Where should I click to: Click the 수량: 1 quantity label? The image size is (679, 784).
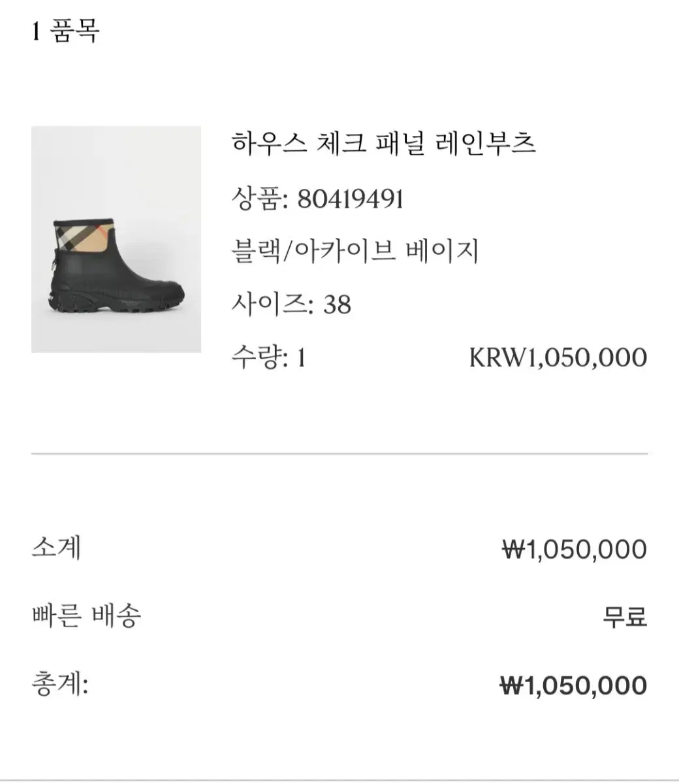click(x=268, y=358)
